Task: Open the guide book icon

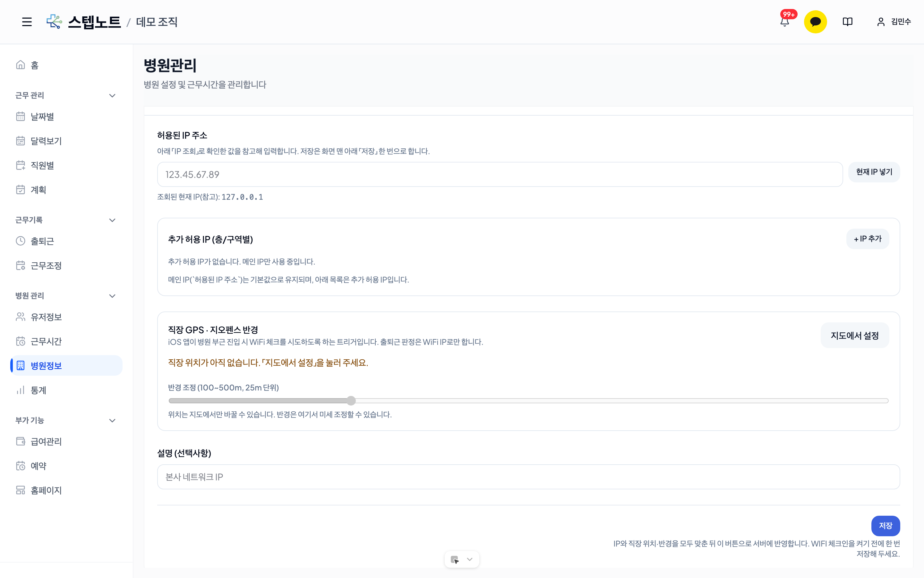Action: [847, 22]
